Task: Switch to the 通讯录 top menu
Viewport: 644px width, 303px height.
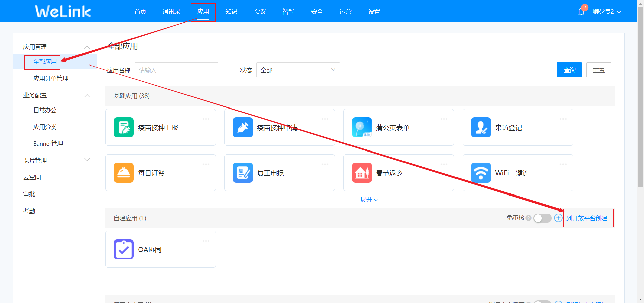Action: pos(171,12)
